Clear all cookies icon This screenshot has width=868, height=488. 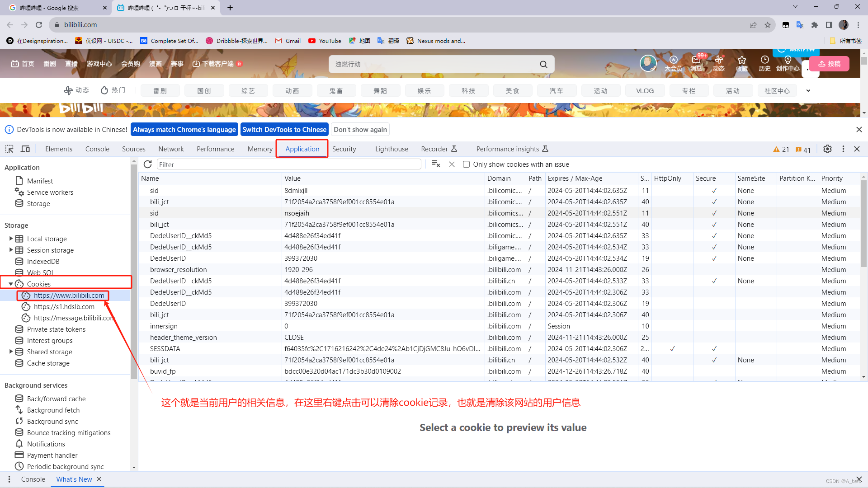(436, 164)
